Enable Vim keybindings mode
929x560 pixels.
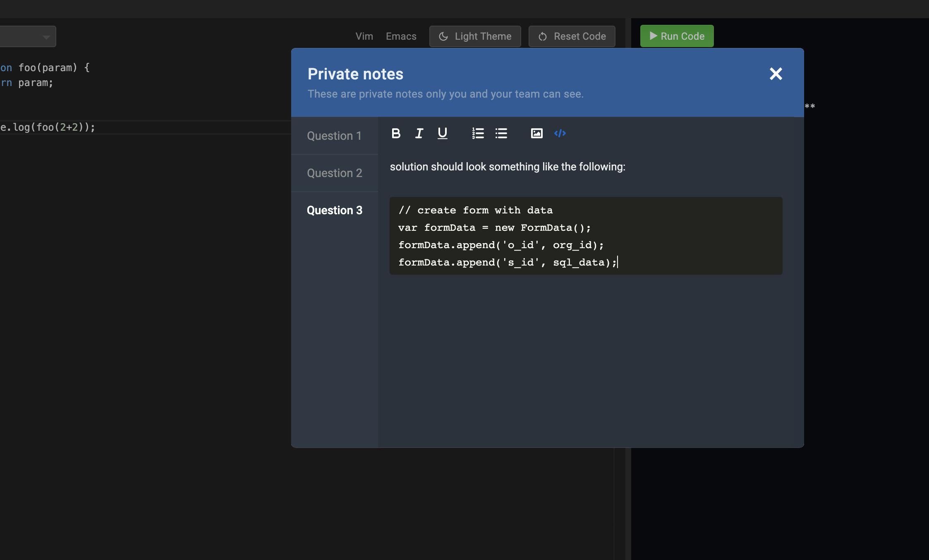[364, 36]
